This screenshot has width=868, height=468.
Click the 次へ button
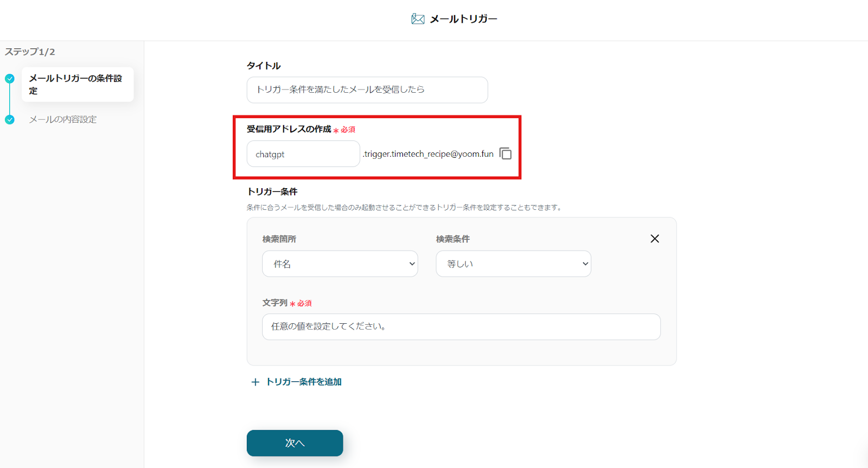tap(295, 443)
